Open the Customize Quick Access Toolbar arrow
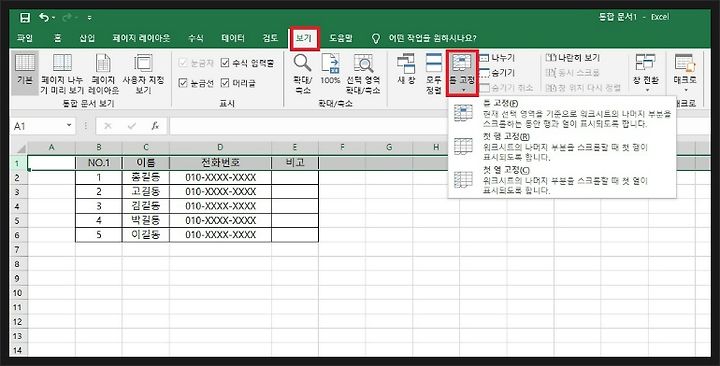Image resolution: width=720 pixels, height=366 pixels. click(89, 18)
